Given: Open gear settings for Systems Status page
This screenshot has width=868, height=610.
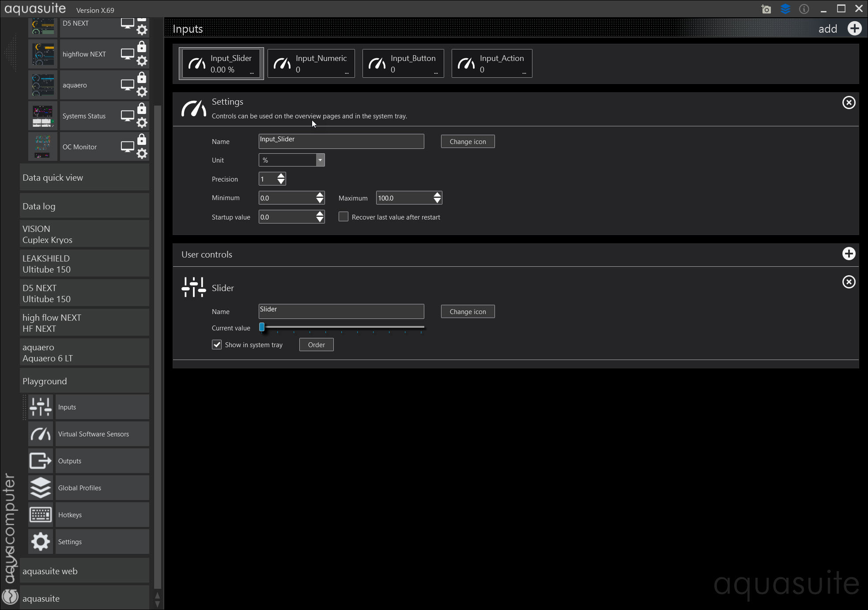Looking at the screenshot, I should coord(142,123).
